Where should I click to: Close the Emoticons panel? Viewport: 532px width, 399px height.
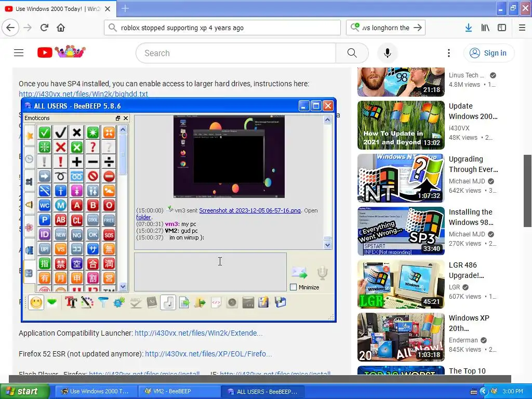pos(126,118)
